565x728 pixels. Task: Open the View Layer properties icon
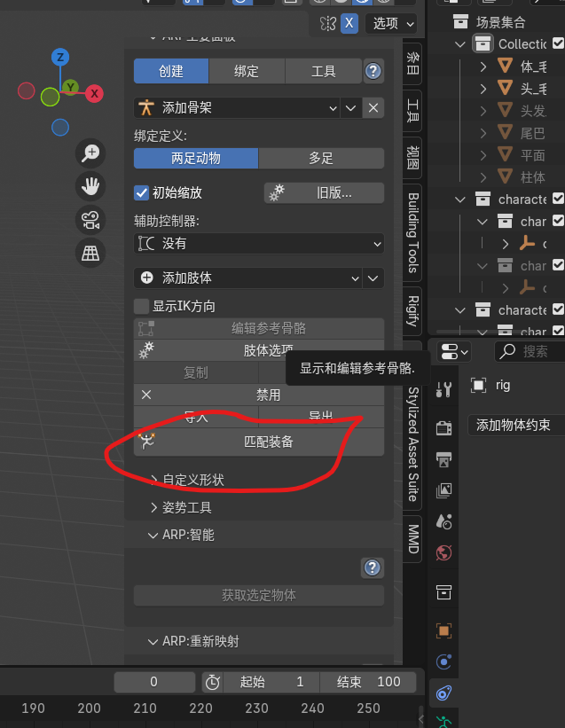pyautogui.click(x=443, y=490)
